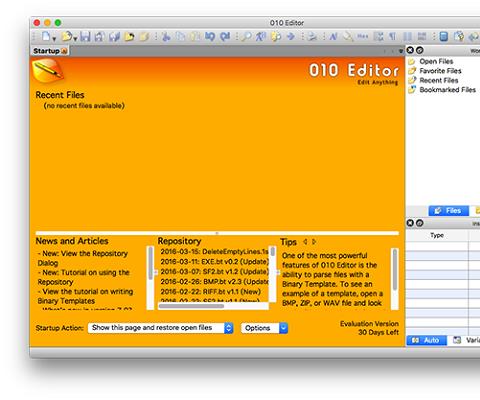Switch to the Auto inspector tab
Viewport: 480px width, 400px height.
click(x=426, y=340)
